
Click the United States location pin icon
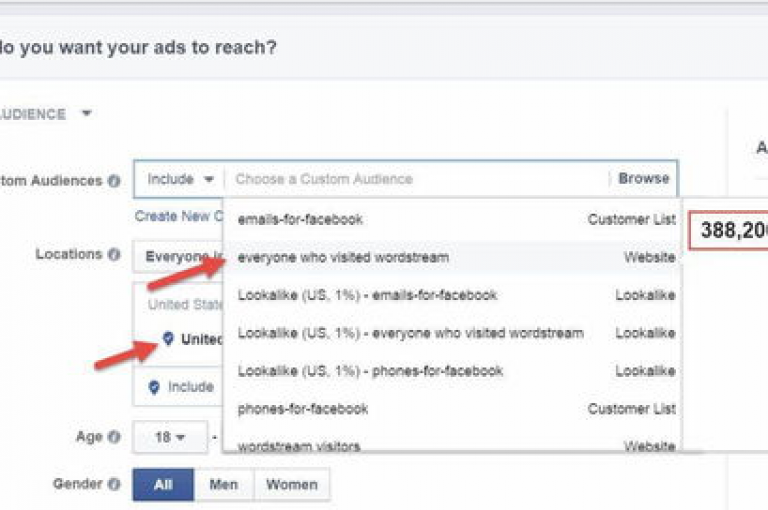(168, 339)
